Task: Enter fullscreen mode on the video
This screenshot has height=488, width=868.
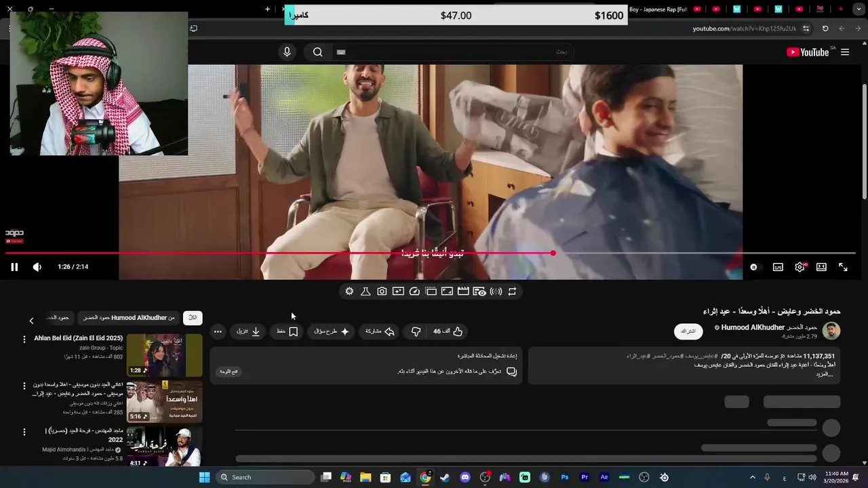Action: pos(843,267)
